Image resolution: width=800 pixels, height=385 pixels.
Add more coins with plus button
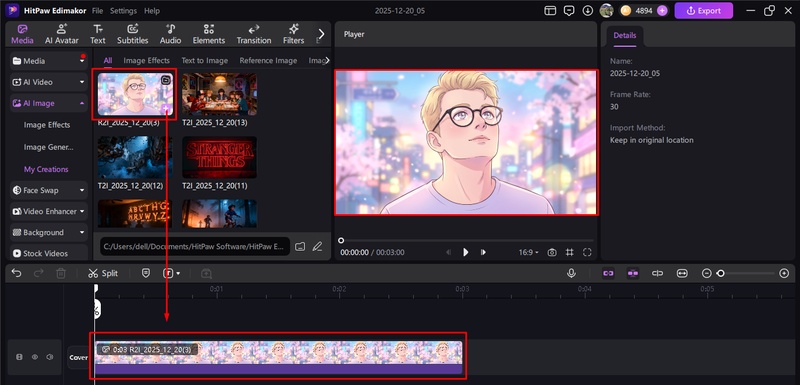pyautogui.click(x=662, y=11)
